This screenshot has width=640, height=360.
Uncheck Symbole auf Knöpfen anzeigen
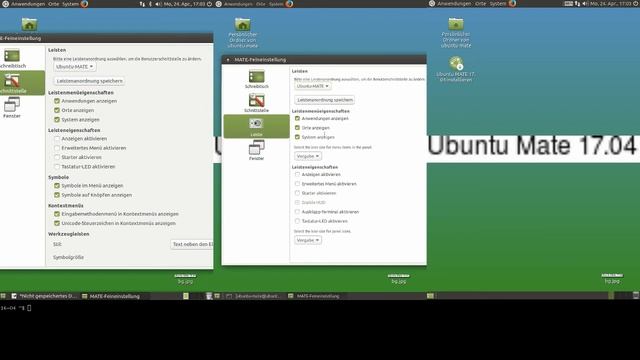pyautogui.click(x=57, y=195)
